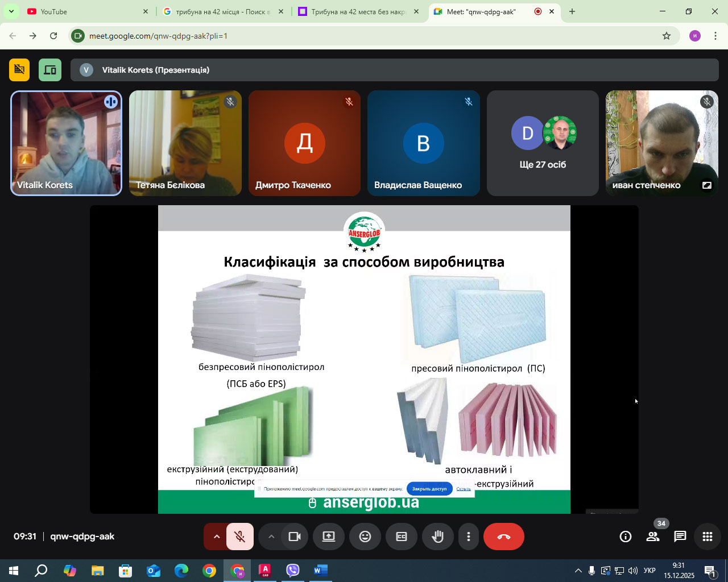The height and width of the screenshot is (582, 728).
Task: Expand the audio settings chevron
Action: [x=216, y=537]
